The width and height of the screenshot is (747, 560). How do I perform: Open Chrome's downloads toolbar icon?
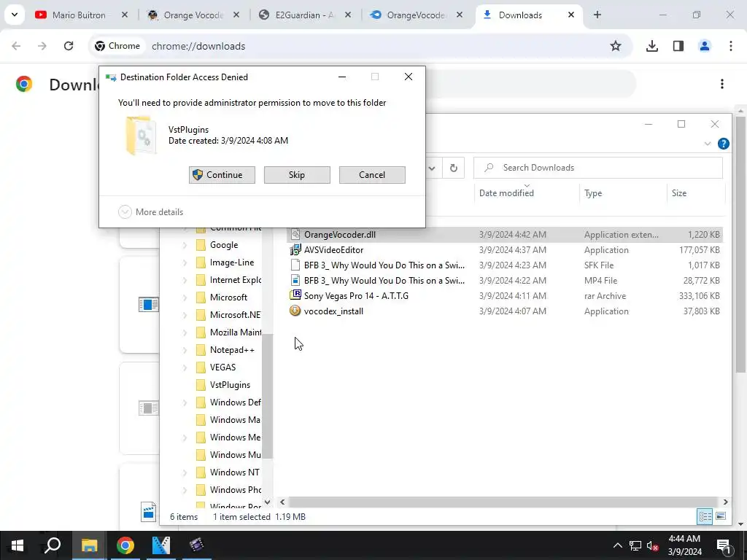point(652,46)
